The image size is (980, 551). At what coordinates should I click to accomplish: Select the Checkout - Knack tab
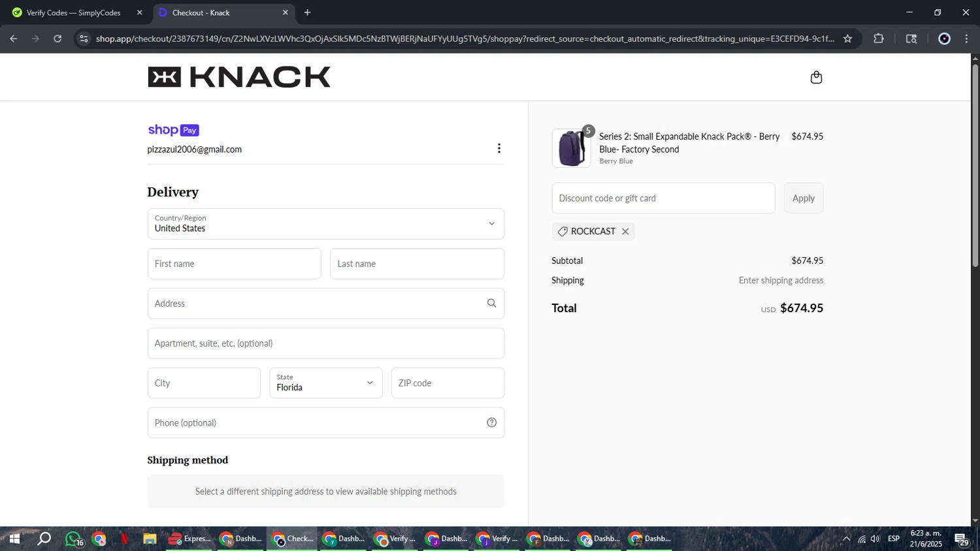(224, 12)
